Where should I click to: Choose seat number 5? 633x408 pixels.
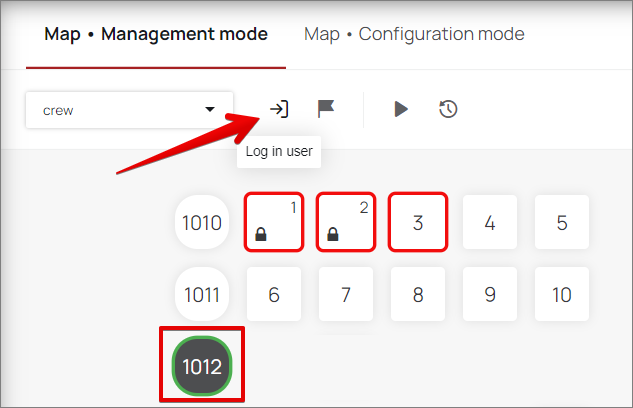tap(562, 222)
